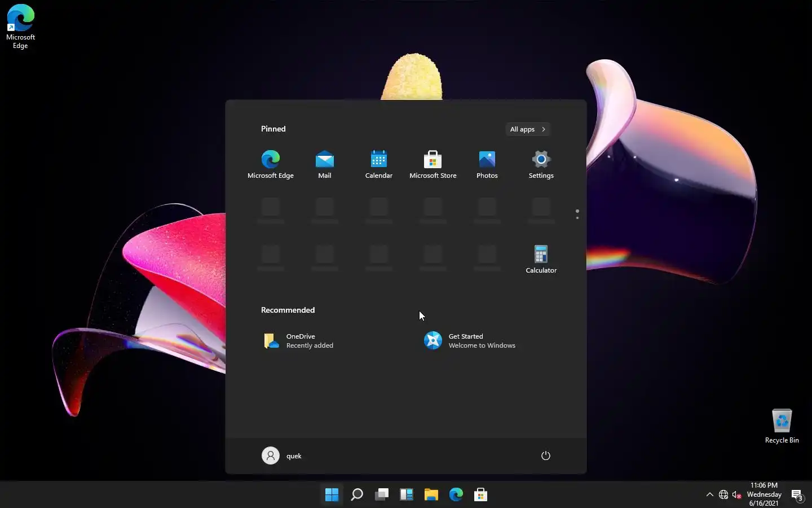Launch the Mail app
The image size is (812, 508).
(325, 164)
